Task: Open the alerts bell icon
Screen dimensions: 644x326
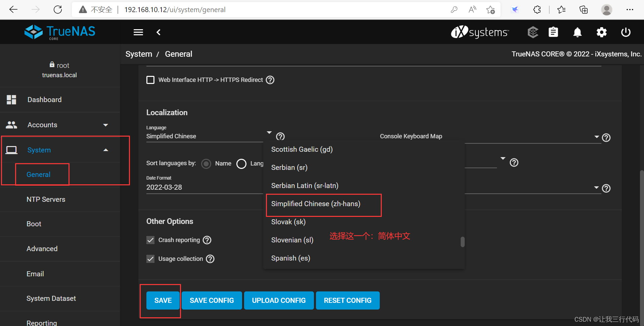Action: (578, 32)
